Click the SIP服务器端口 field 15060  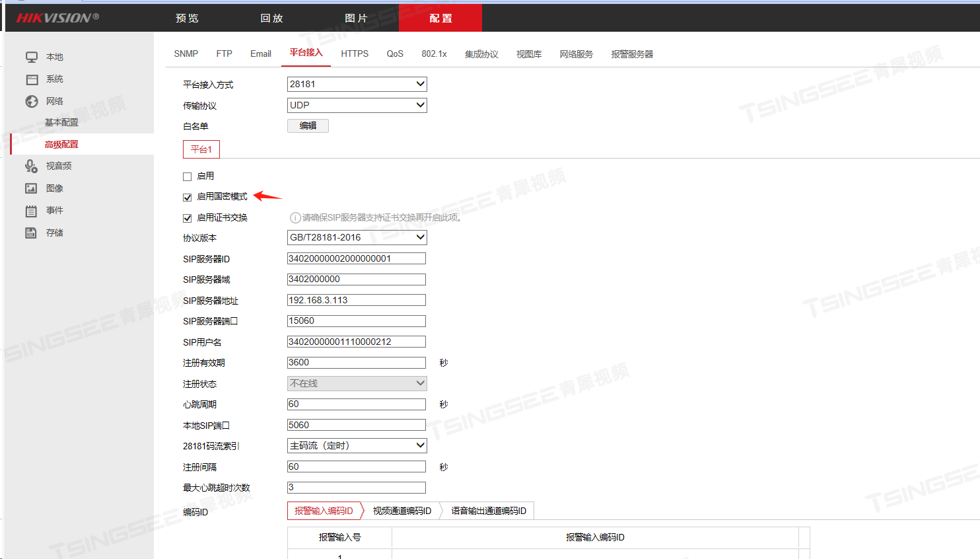tap(357, 320)
